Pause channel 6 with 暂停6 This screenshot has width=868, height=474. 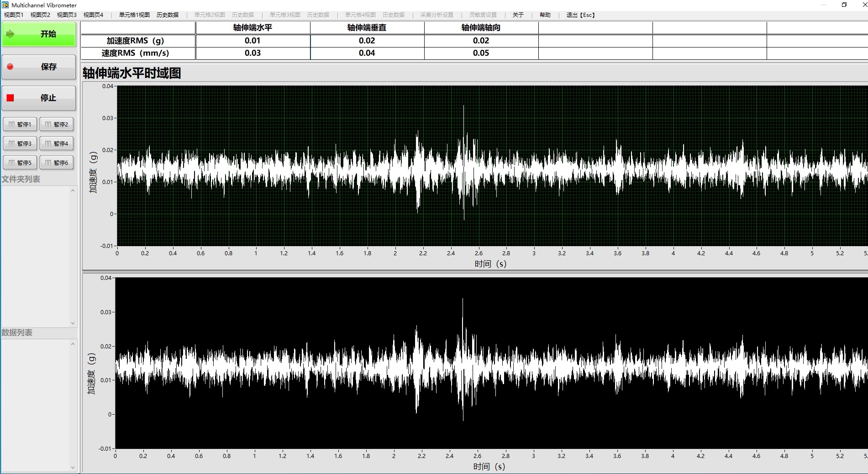[57, 163]
